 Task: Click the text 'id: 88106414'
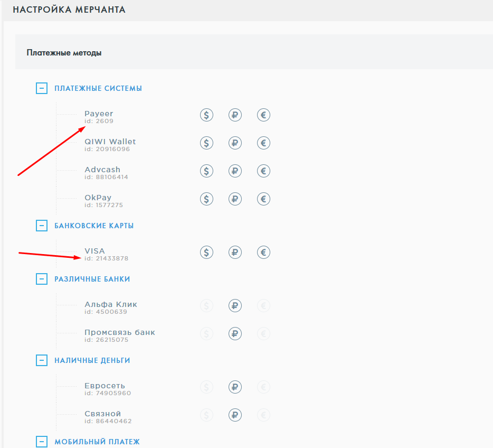106,177
